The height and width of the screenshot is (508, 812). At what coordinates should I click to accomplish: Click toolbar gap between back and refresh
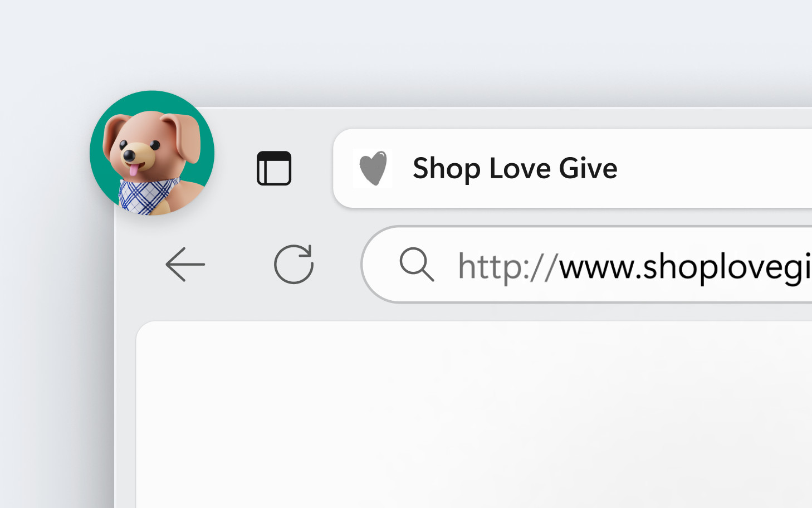[x=239, y=265]
